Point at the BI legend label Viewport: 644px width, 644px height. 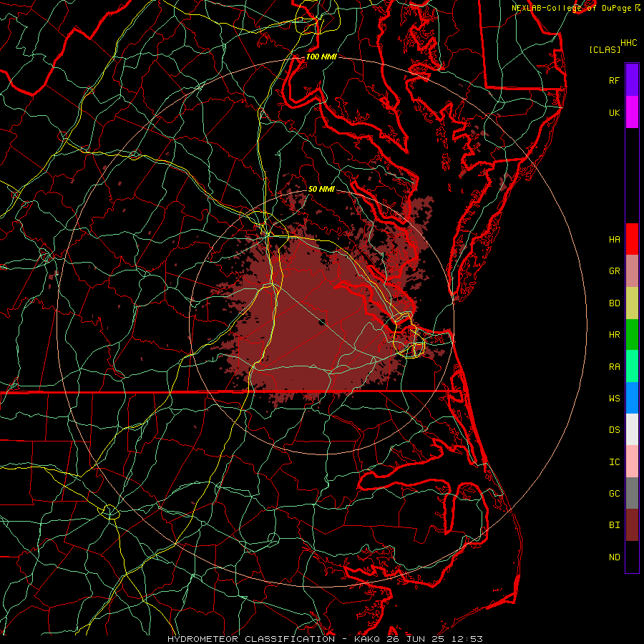(614, 525)
